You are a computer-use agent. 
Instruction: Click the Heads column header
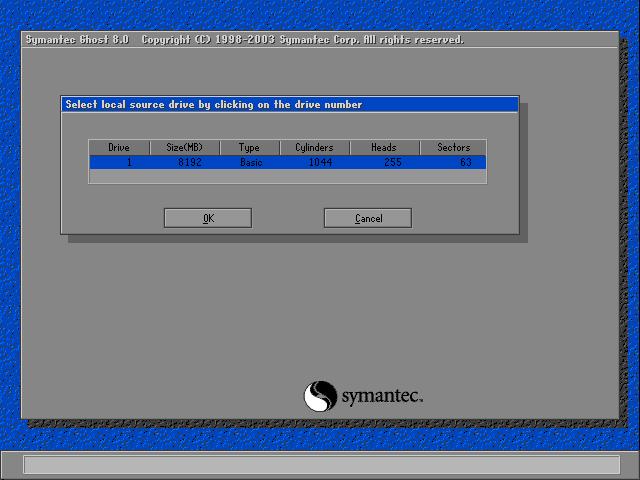click(384, 147)
